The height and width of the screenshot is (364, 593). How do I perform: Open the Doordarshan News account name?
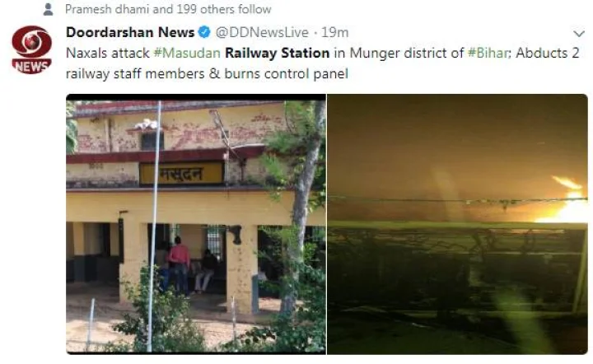pos(130,32)
